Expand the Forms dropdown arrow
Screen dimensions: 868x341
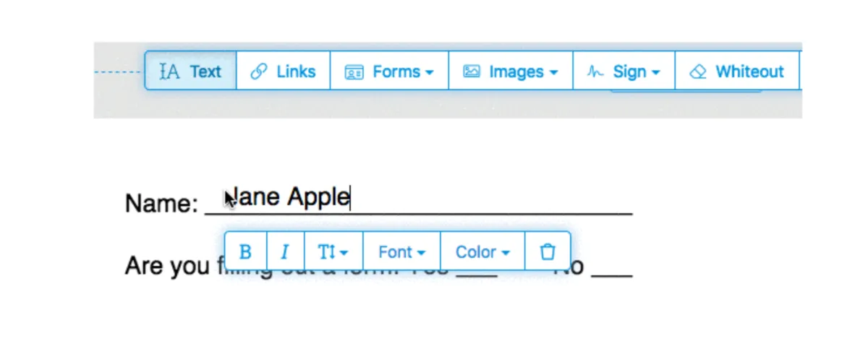[429, 73]
